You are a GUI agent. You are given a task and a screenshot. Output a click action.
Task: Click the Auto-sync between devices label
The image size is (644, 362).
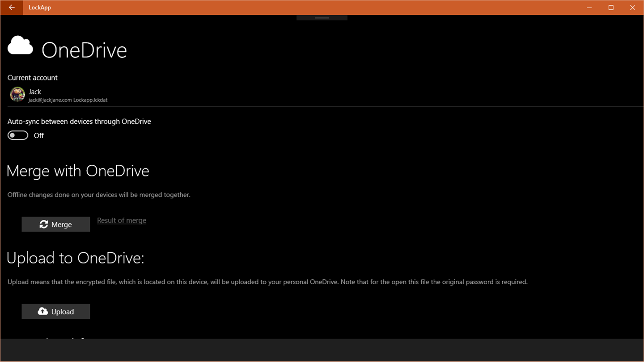click(79, 122)
